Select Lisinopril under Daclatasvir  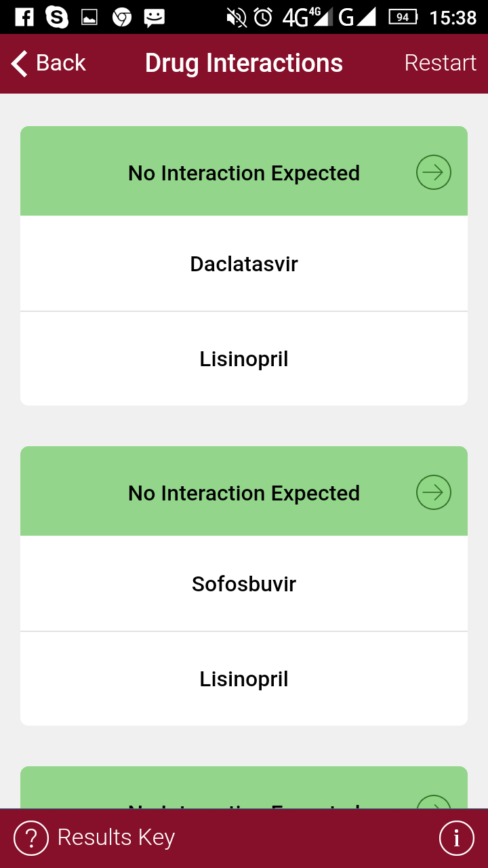(x=244, y=359)
